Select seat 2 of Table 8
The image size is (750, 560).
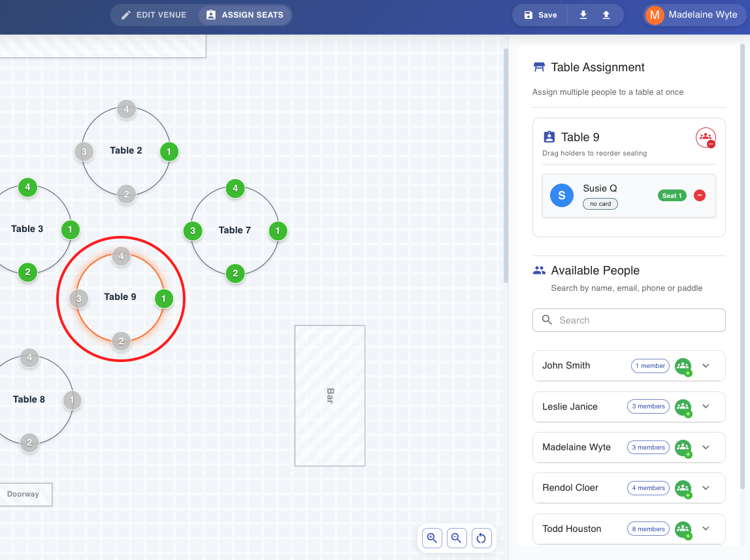(x=29, y=442)
